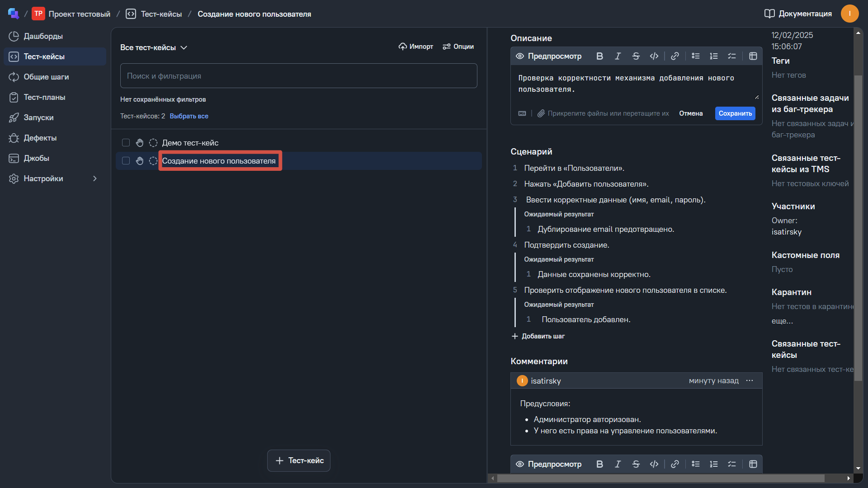
Task: Open Все тест-кейсы dropdown
Action: click(153, 47)
